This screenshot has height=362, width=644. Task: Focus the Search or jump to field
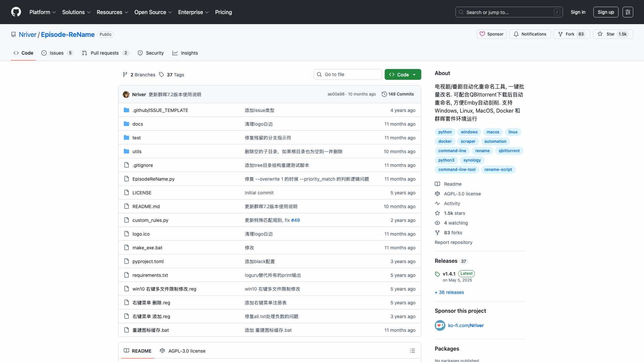(x=509, y=12)
